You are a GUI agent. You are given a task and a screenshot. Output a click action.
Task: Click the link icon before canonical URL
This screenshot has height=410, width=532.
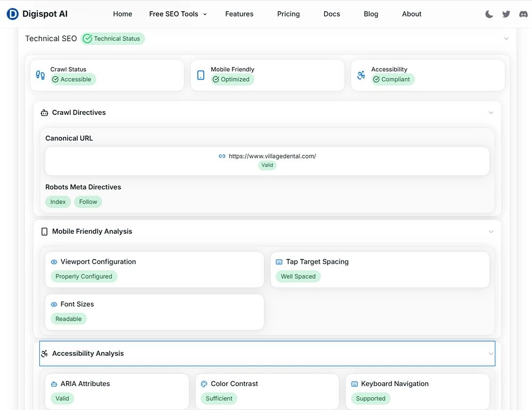point(222,156)
